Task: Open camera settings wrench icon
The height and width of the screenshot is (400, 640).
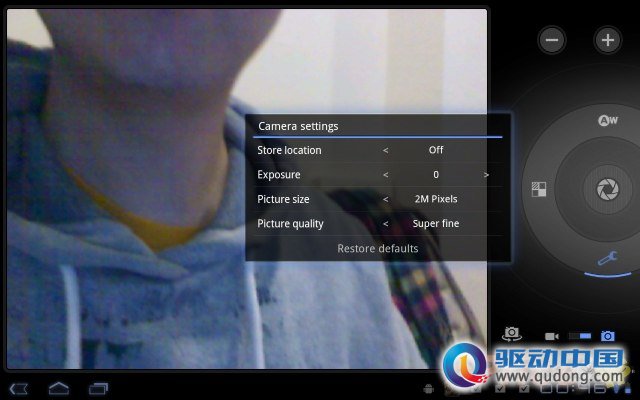Action: (x=608, y=258)
